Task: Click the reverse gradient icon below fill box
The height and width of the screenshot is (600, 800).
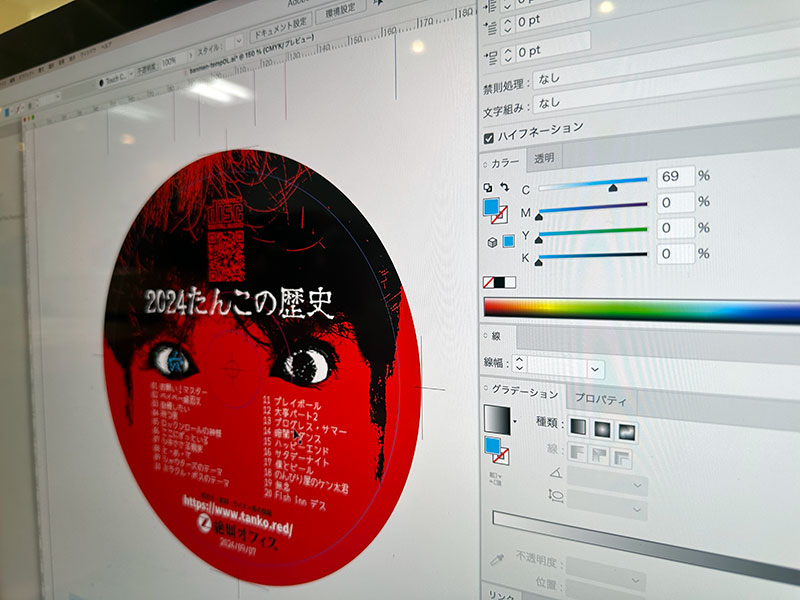Action: click(x=495, y=479)
